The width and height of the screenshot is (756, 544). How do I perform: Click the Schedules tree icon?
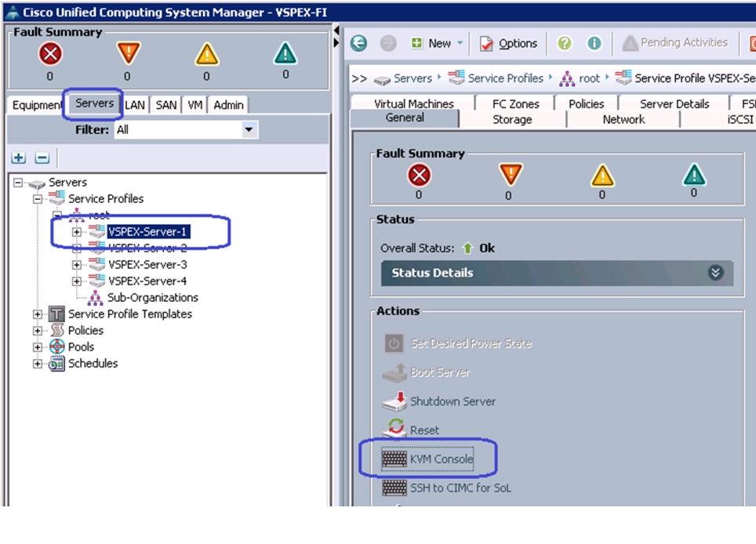pyautogui.click(x=57, y=363)
